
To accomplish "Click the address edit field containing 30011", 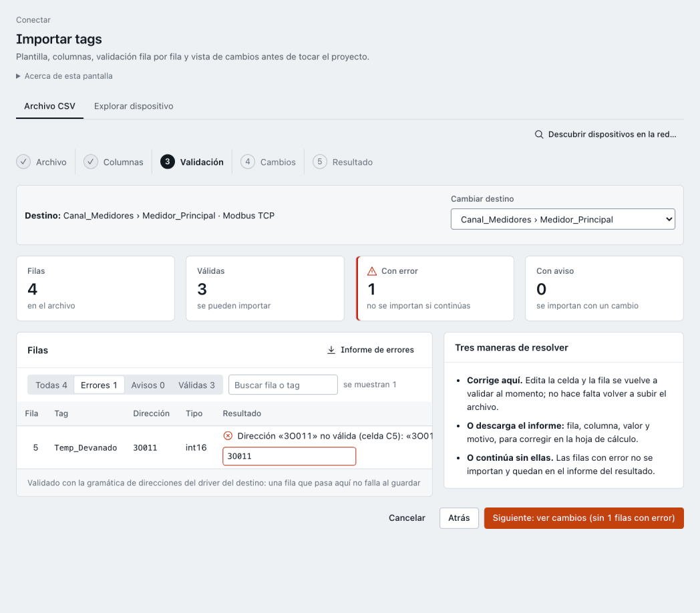I will click(x=289, y=456).
